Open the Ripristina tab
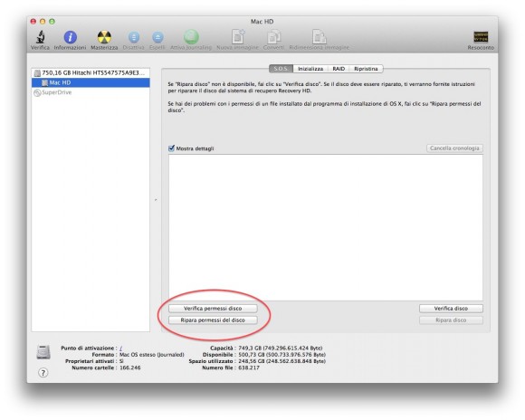525x420 pixels. (x=366, y=69)
